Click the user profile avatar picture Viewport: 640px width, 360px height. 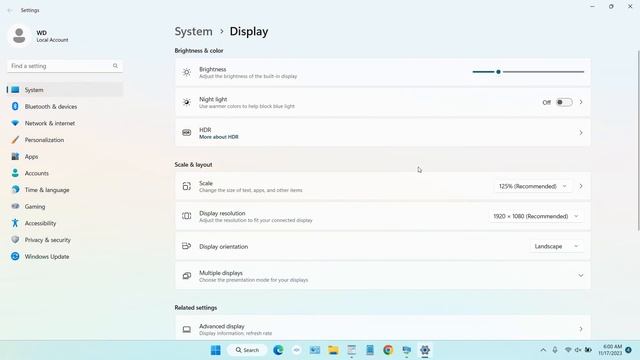19,36
